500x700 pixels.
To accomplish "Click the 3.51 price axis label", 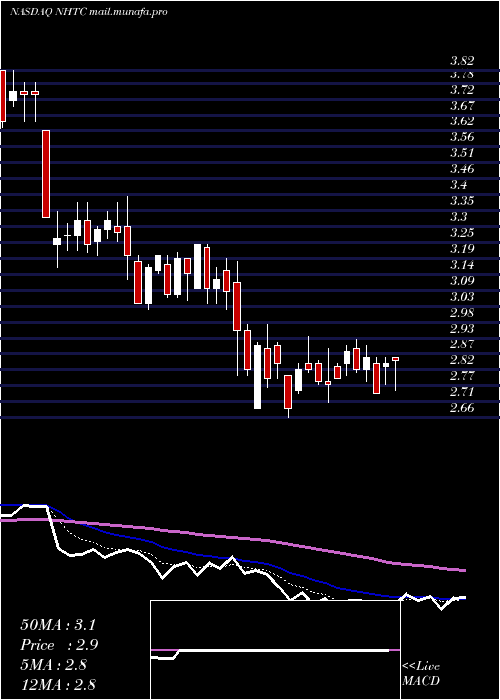I will (x=462, y=153).
